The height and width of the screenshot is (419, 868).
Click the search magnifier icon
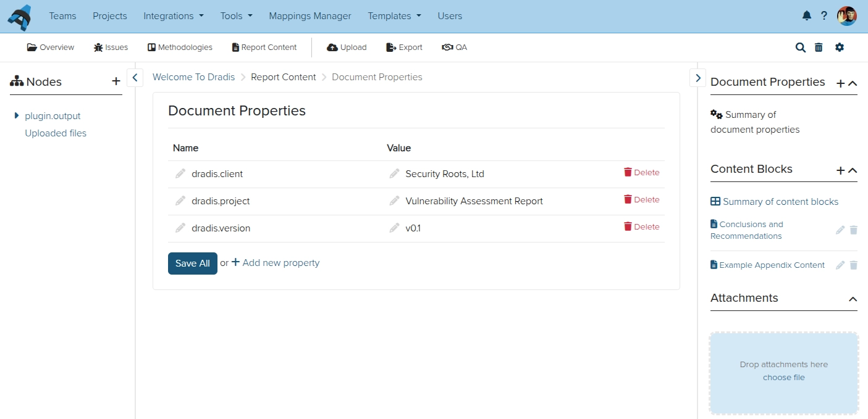point(801,48)
